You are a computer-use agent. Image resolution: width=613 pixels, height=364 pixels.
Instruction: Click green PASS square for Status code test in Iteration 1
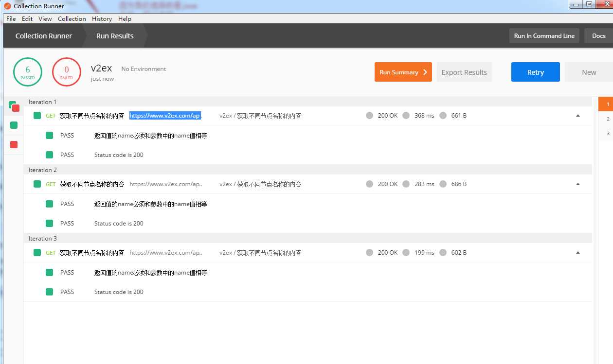point(49,155)
